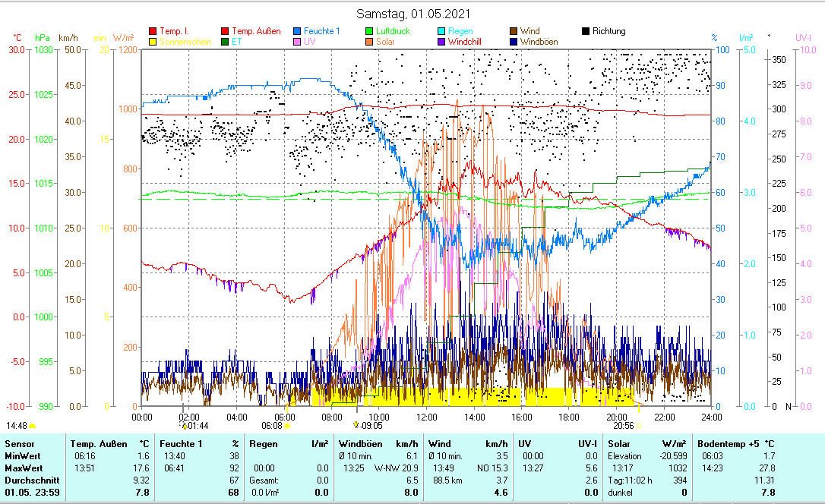825x504 pixels.
Task: Click the 14:23 Bodentemp max time
Action: point(713,468)
